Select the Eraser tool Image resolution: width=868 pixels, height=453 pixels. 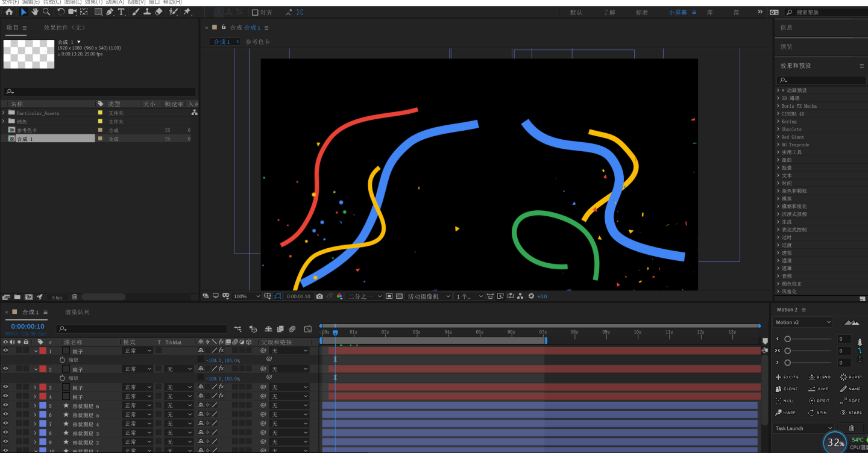[159, 12]
